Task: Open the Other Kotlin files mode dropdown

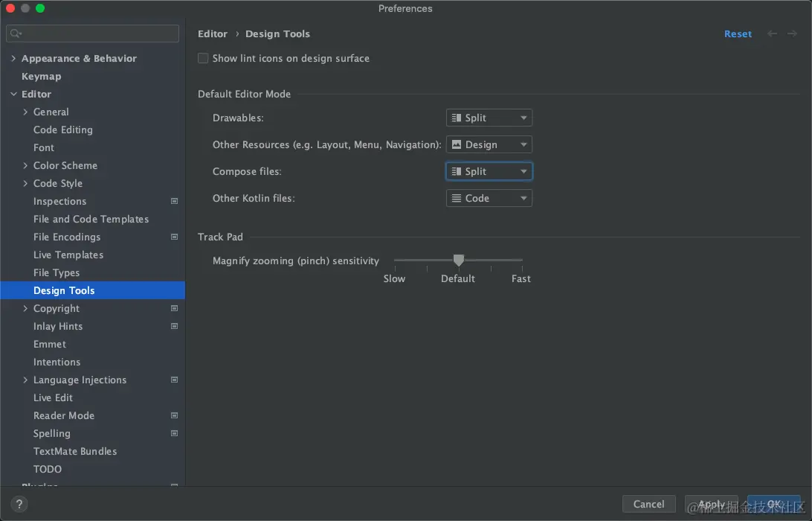Action: point(489,198)
